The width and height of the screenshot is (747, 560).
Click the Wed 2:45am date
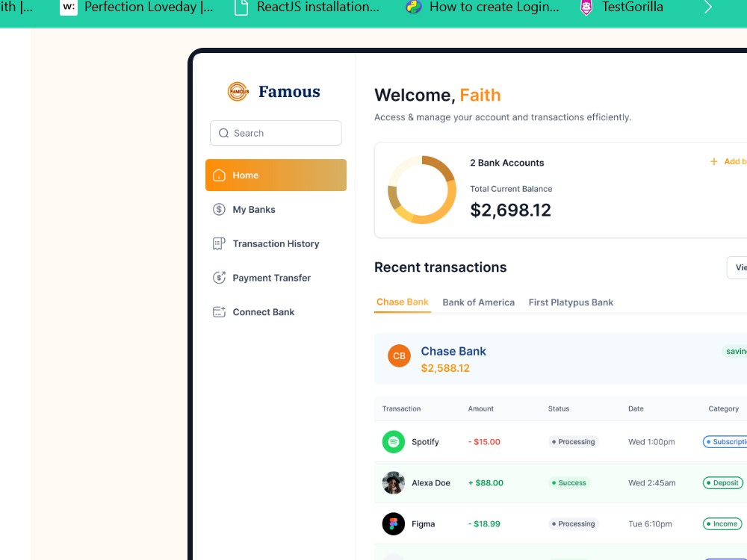point(651,483)
